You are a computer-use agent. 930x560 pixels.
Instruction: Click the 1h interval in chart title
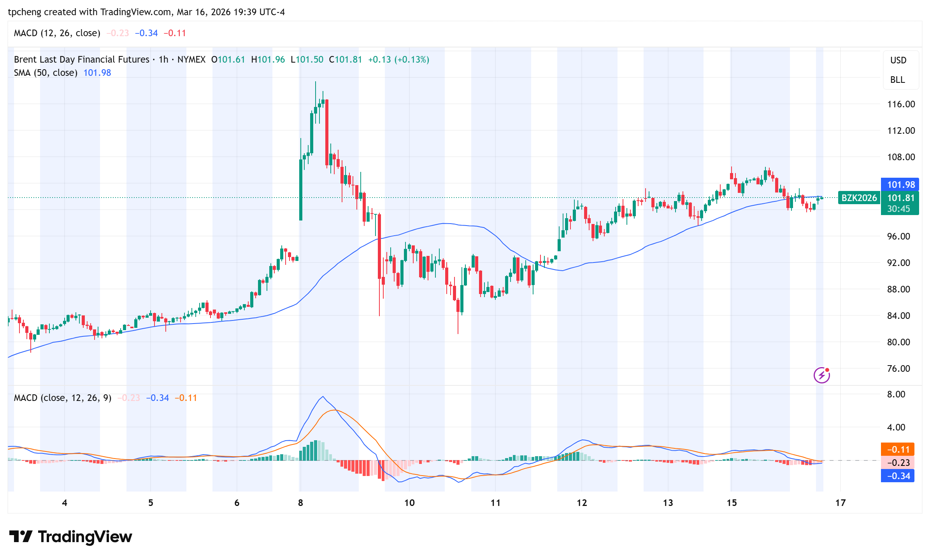(163, 59)
